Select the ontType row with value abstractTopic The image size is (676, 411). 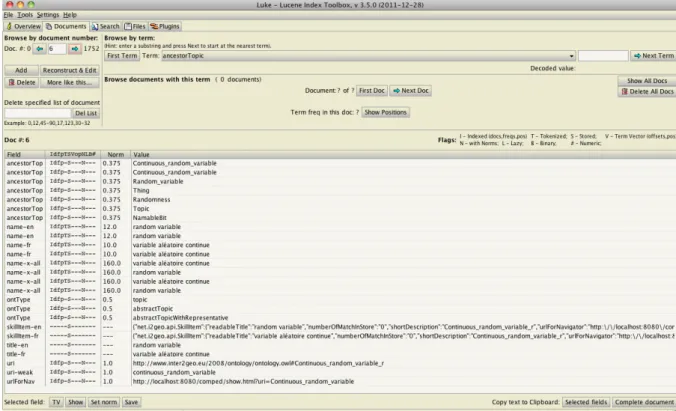tap(340, 309)
